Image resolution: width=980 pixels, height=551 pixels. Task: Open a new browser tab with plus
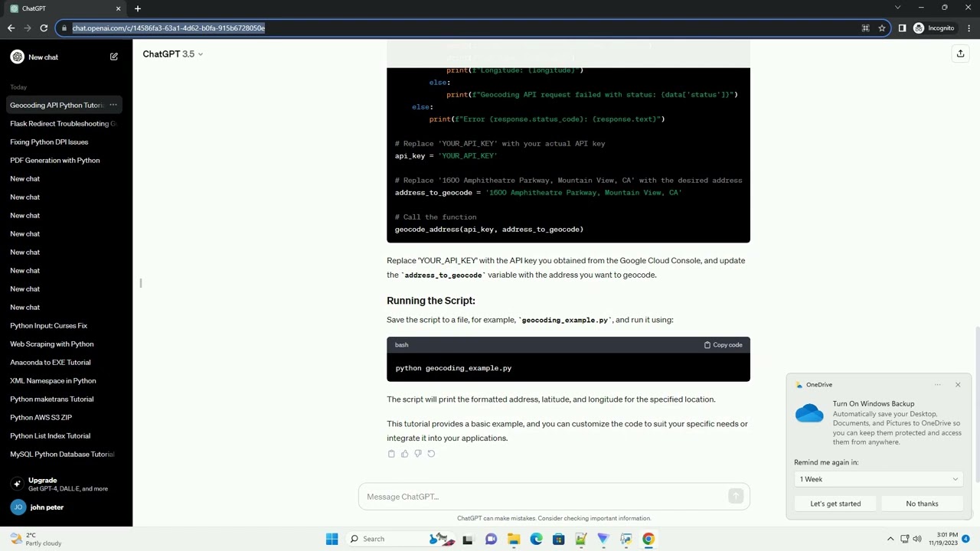click(138, 8)
